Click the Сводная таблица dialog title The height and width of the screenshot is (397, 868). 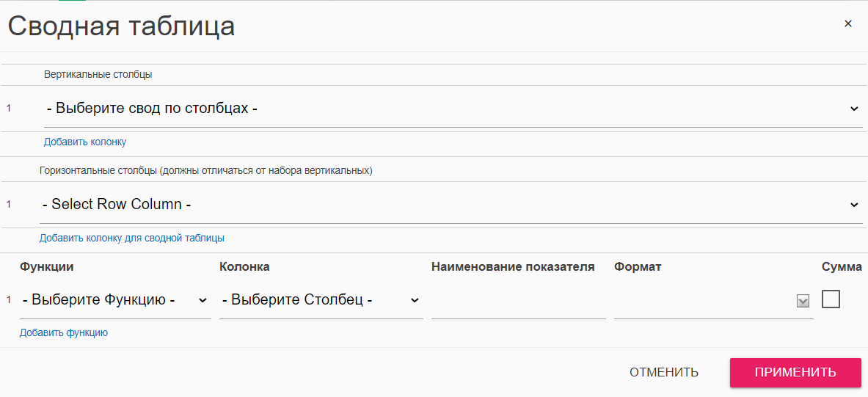121,26
